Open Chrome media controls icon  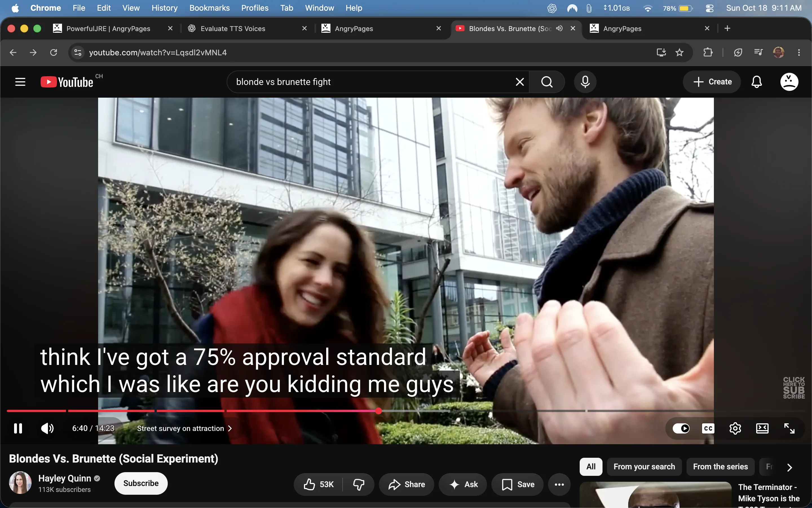758,52
